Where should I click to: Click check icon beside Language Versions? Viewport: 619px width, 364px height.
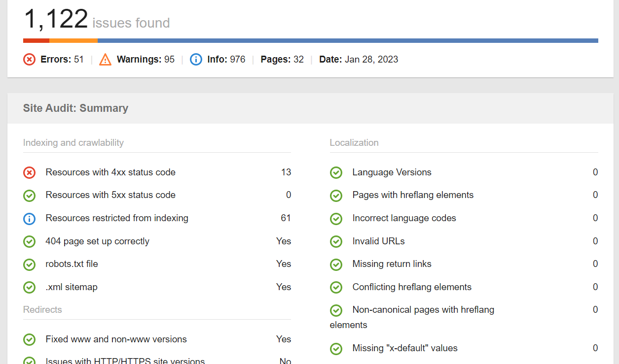click(x=336, y=172)
